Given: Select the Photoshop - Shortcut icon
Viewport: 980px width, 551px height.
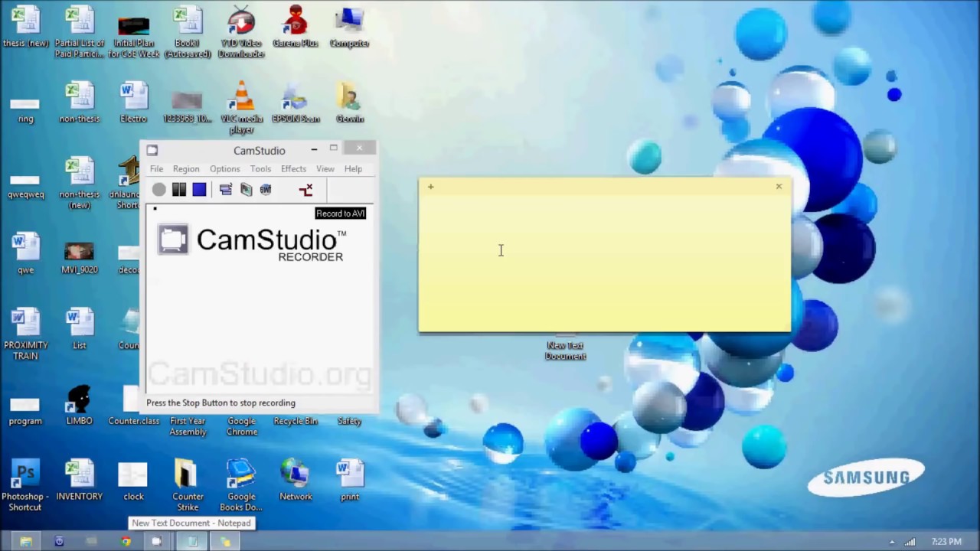Looking at the screenshot, I should point(25,486).
